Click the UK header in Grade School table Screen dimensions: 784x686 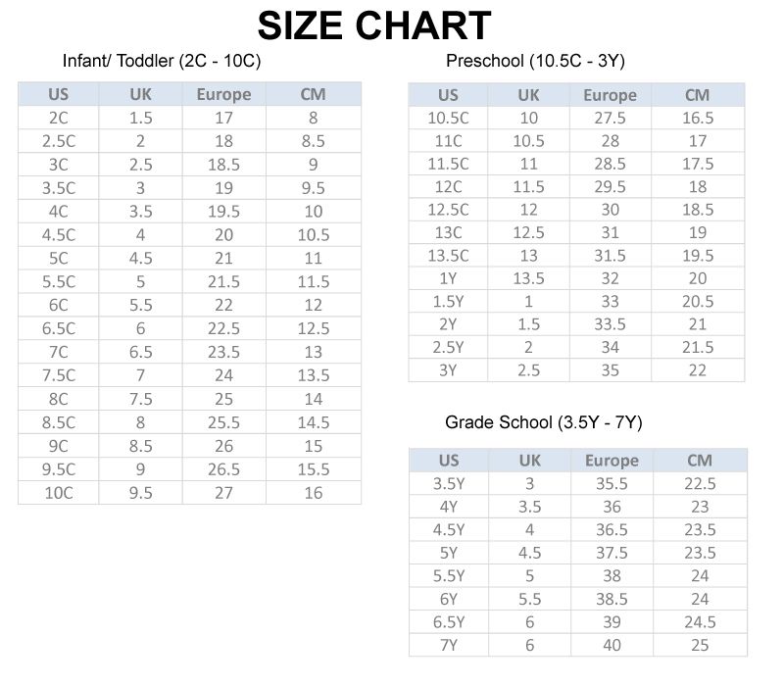tap(529, 461)
